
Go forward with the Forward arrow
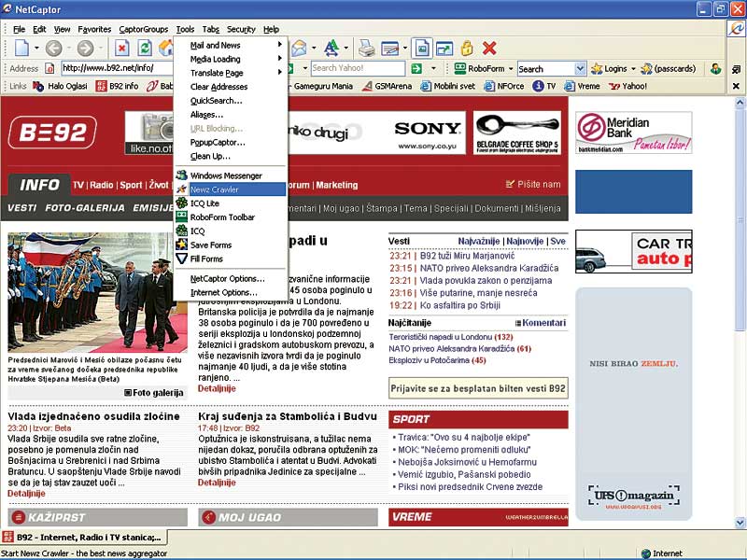tap(85, 49)
